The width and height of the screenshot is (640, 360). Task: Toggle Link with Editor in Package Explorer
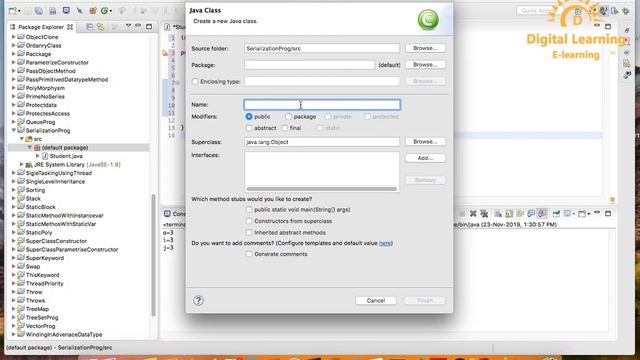[100, 27]
